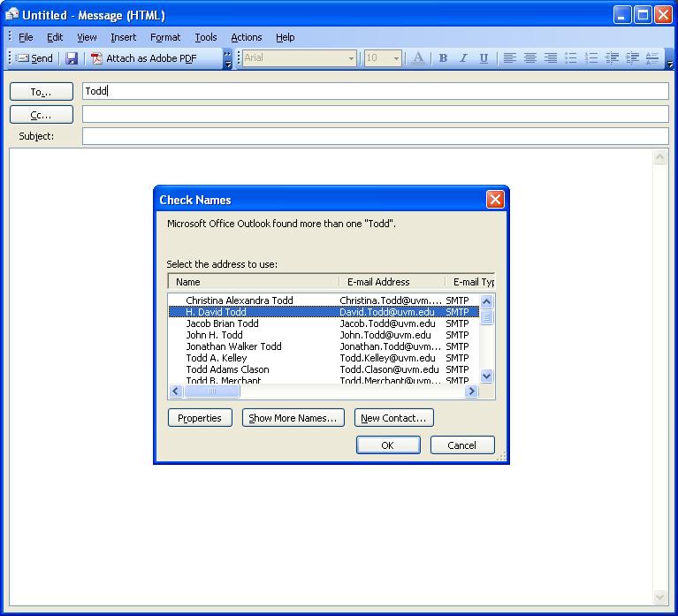Select Todd Adams Clason
The image size is (678, 616).
pyautogui.click(x=324, y=369)
